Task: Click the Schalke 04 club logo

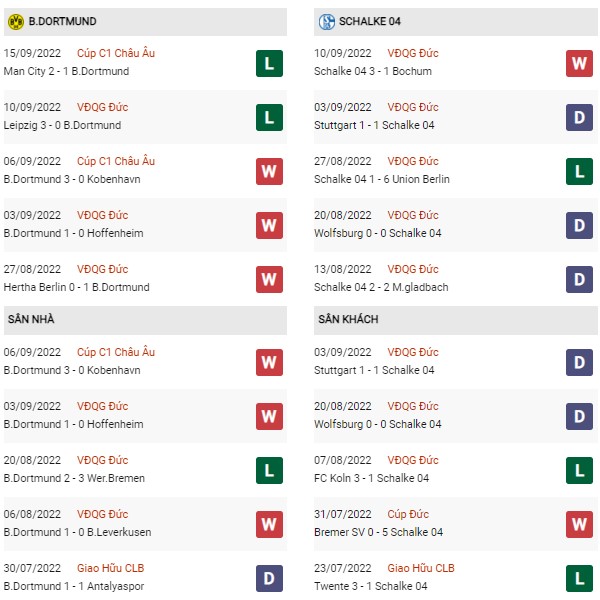Action: click(x=326, y=22)
